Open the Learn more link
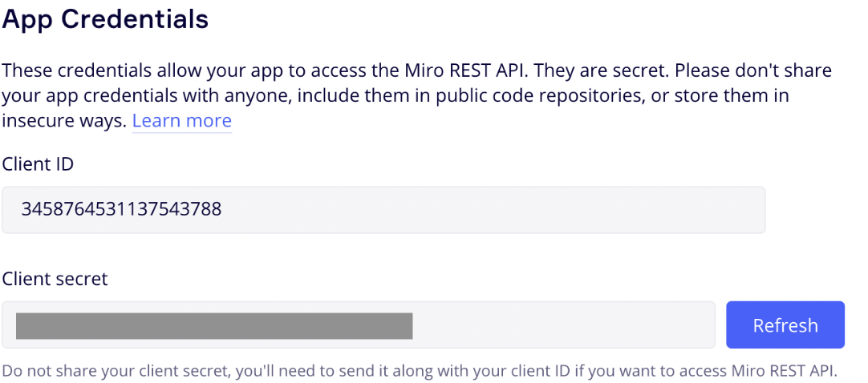This screenshot has height=383, width=868. coord(181,120)
